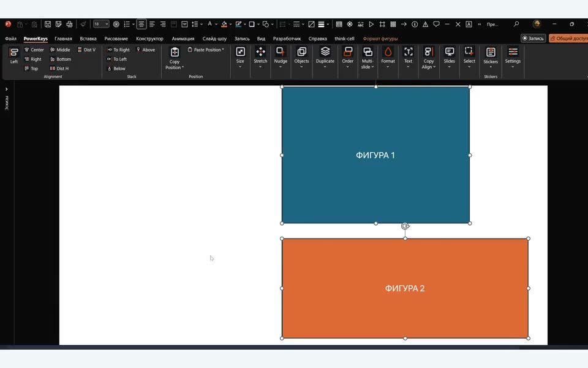Click the font color A icon
This screenshot has height=368, width=588.
(209, 25)
